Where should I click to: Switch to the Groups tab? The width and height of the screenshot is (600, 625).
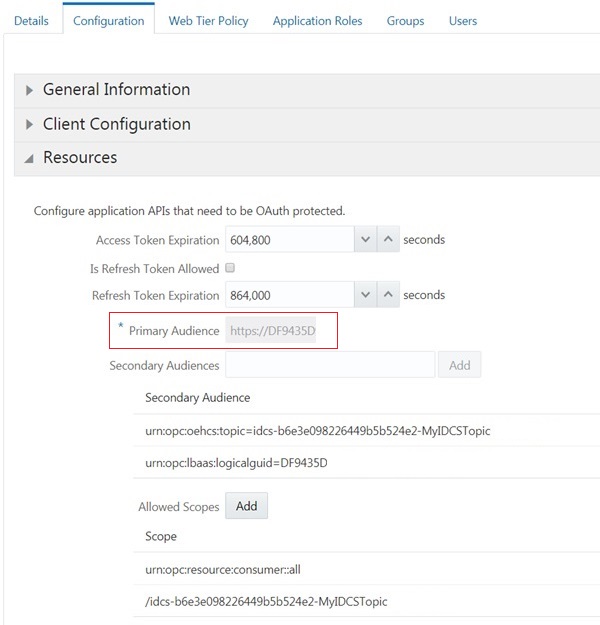405,21
